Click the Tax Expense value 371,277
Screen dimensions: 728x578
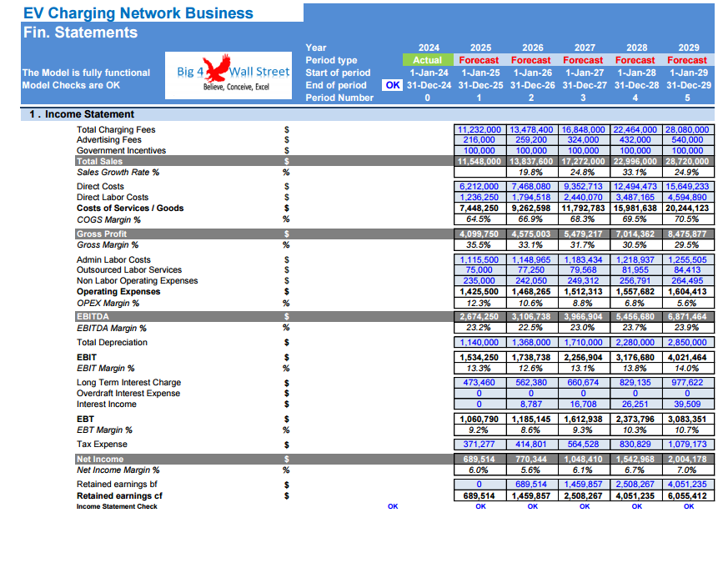479,445
